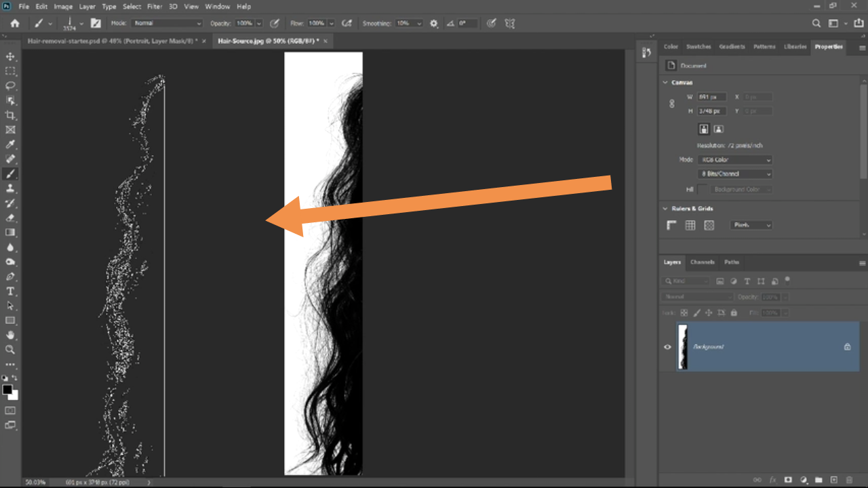This screenshot has width=868, height=488.
Task: Toggle the rulers icon in Rulers & Grids
Action: [671, 225]
